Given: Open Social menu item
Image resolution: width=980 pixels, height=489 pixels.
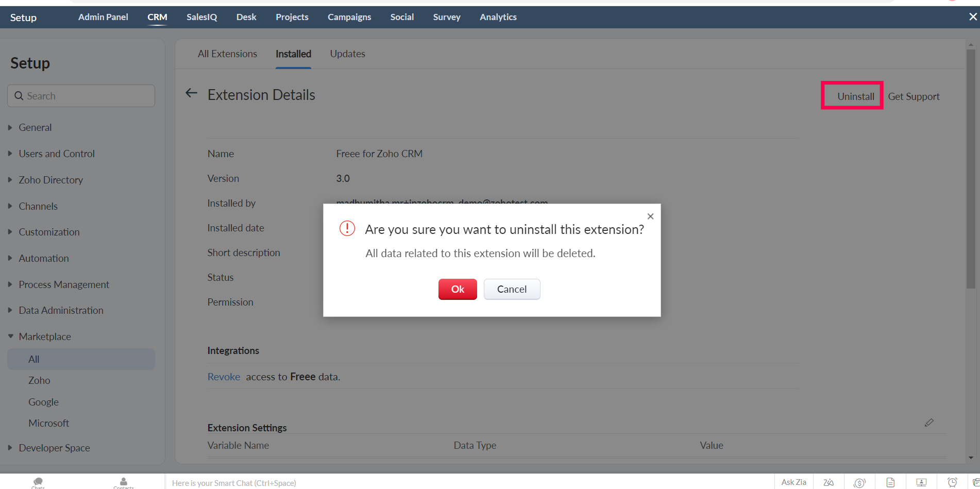Looking at the screenshot, I should click(402, 17).
